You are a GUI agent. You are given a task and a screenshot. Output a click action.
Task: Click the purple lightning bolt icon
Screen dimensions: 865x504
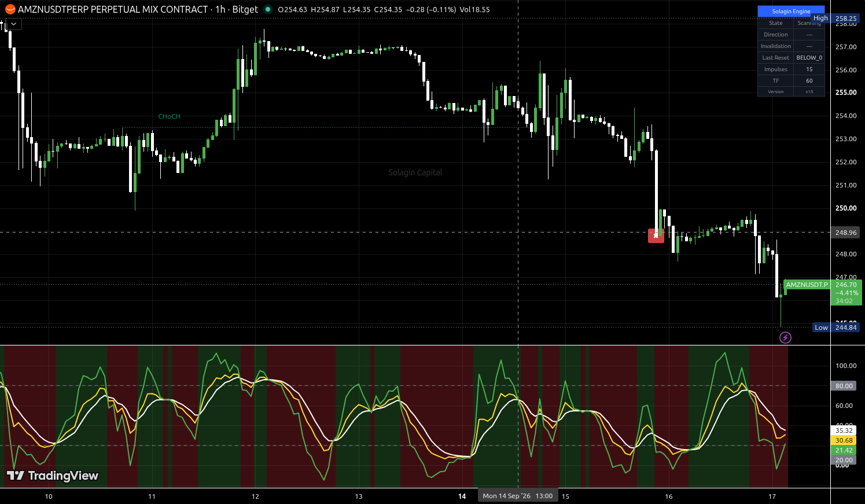pos(785,337)
